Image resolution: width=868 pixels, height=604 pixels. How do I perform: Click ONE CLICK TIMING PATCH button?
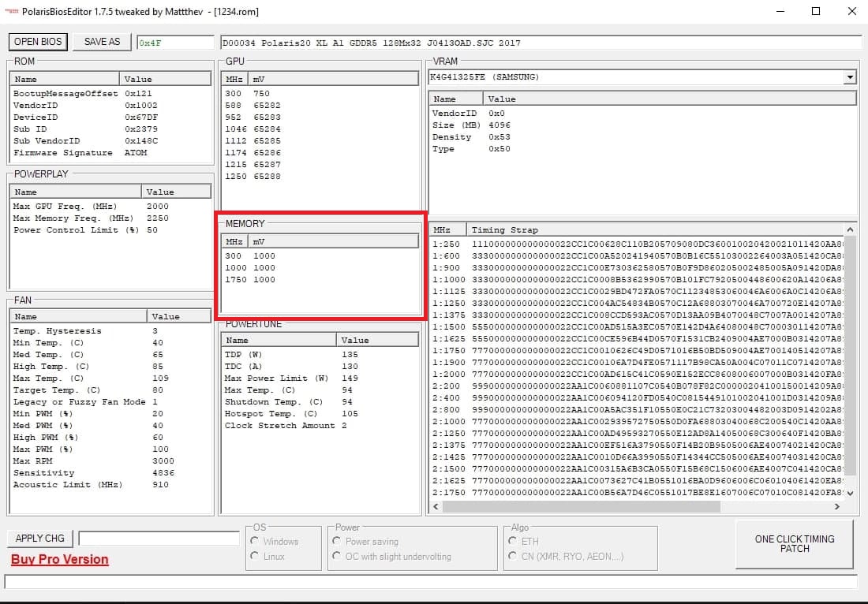tap(795, 544)
